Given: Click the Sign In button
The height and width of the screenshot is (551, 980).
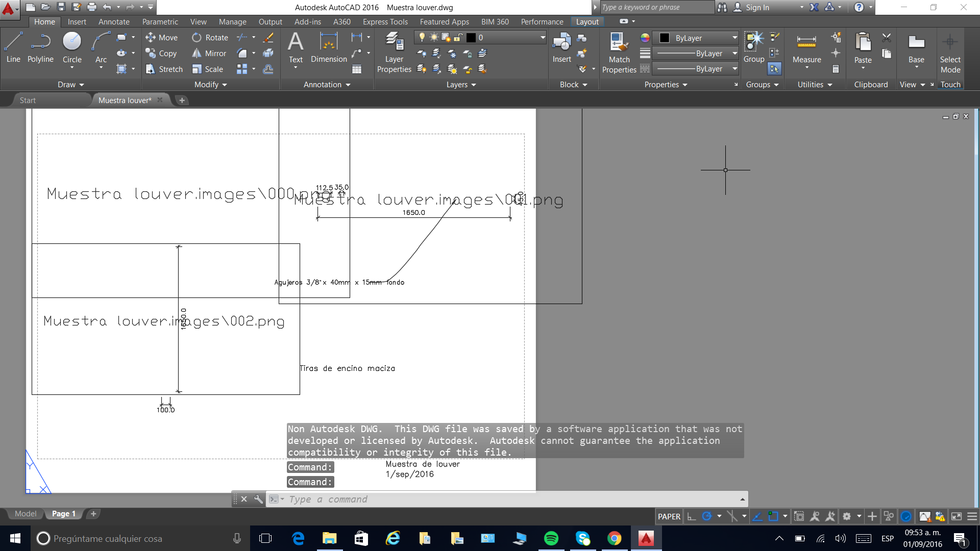Looking at the screenshot, I should tap(757, 7).
